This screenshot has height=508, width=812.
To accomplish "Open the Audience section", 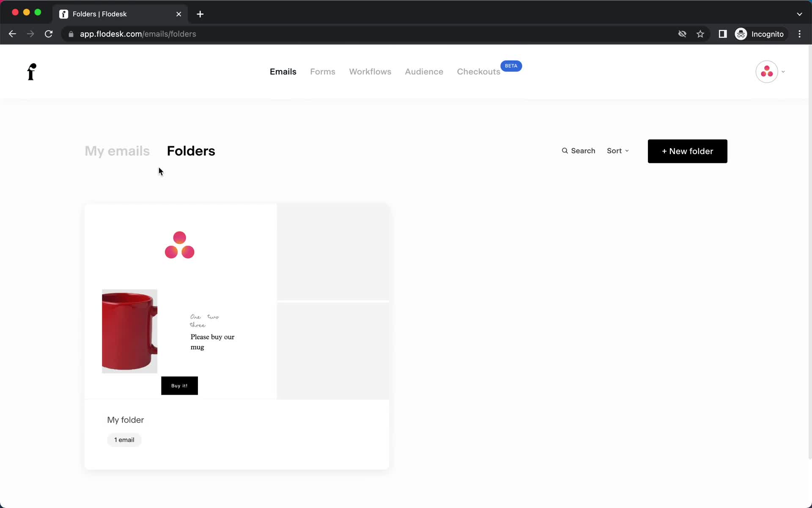I will [424, 72].
